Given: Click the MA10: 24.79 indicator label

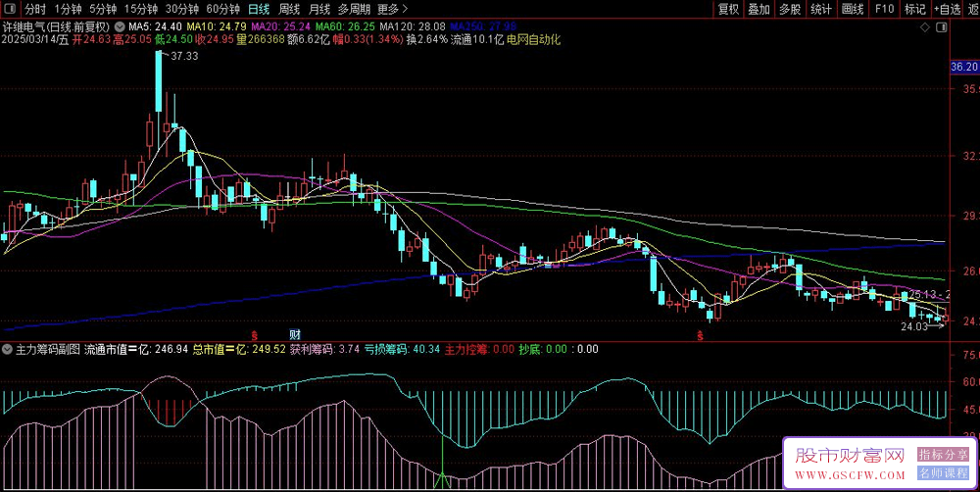Looking at the screenshot, I should click(x=217, y=27).
